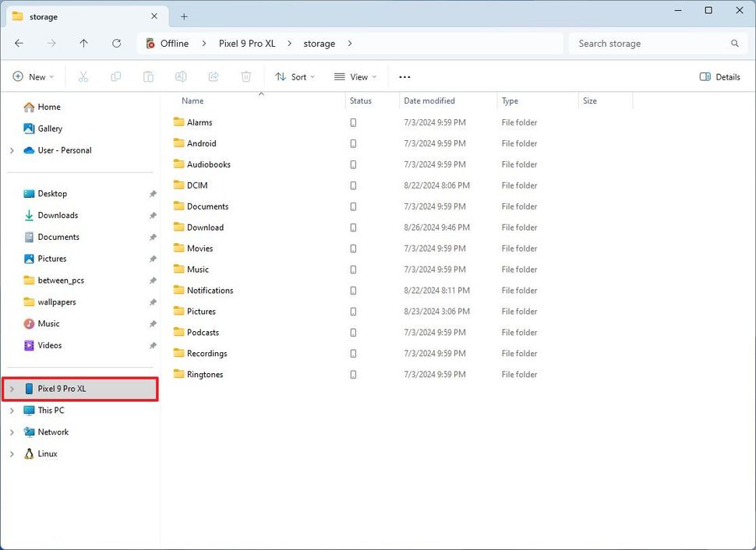Click the Share icon in the toolbar
756x550 pixels.
pos(214,76)
